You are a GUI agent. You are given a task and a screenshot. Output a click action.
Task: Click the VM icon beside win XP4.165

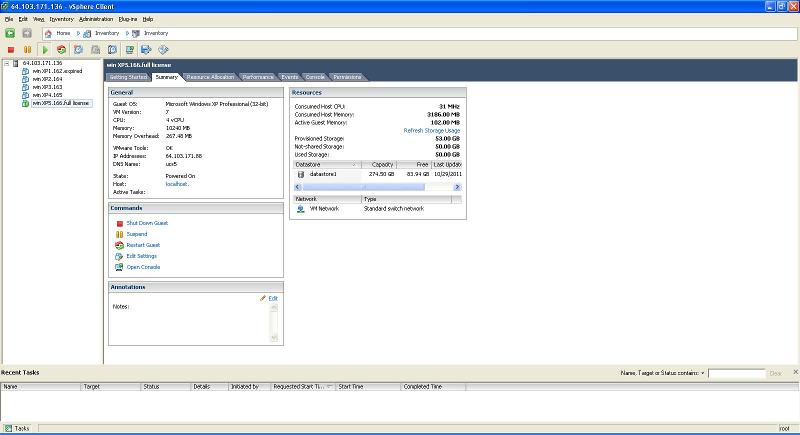point(25,95)
